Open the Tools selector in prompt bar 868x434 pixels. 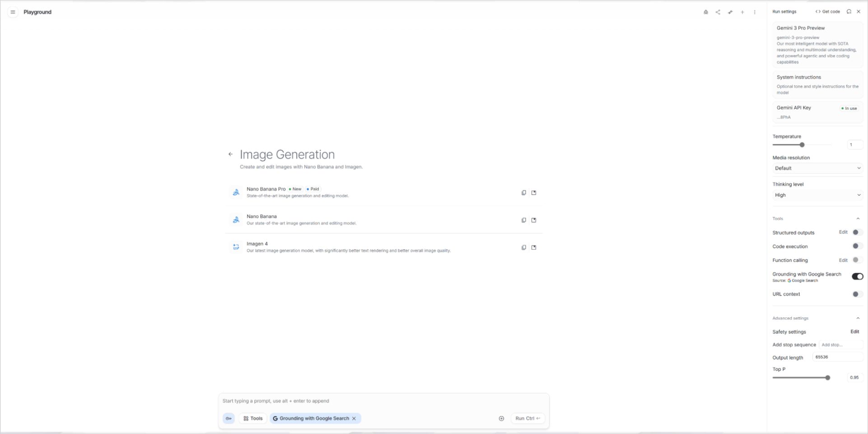[x=252, y=418]
